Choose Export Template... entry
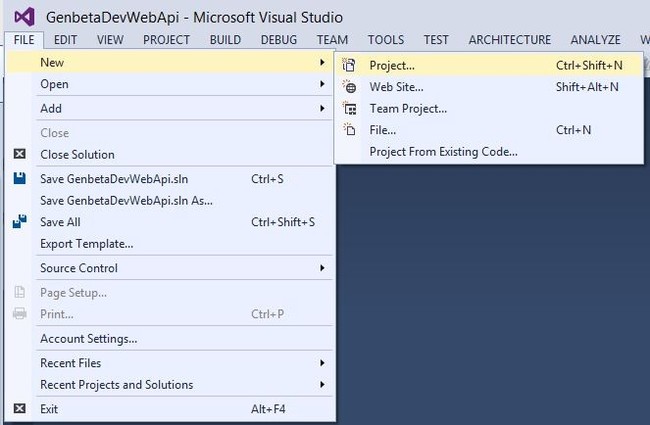The image size is (650, 425). tap(170, 243)
